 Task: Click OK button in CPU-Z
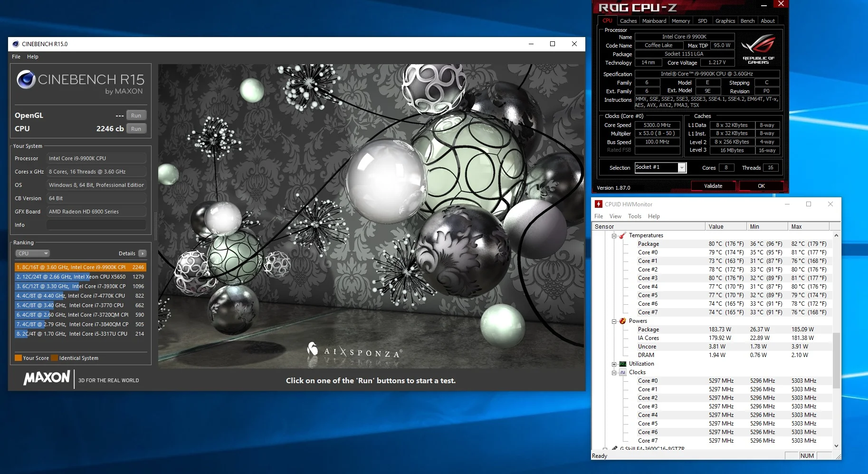point(761,186)
